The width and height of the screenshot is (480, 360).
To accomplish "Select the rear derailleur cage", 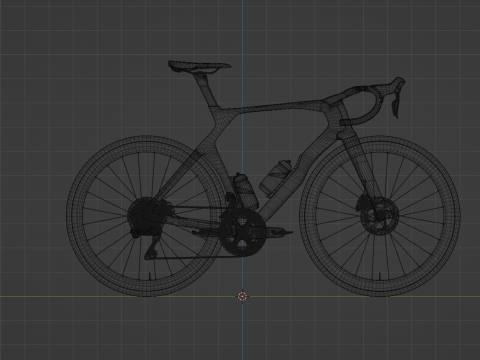I will tap(152, 247).
